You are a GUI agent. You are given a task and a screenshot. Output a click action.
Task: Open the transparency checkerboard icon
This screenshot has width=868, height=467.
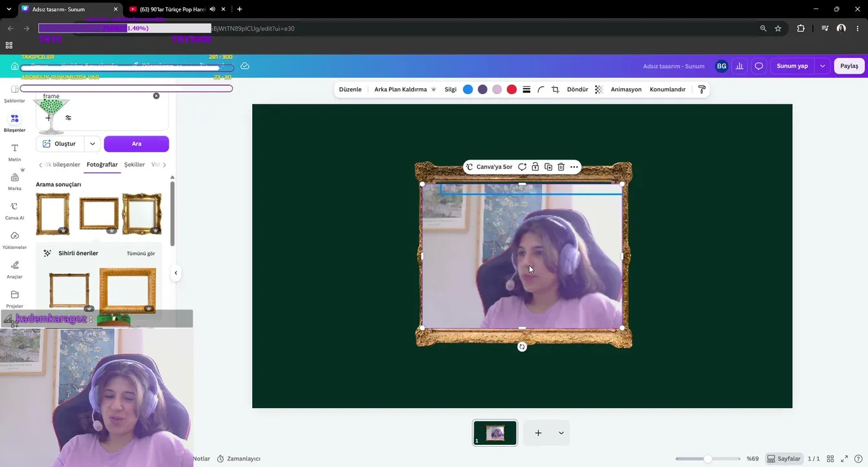pos(599,90)
